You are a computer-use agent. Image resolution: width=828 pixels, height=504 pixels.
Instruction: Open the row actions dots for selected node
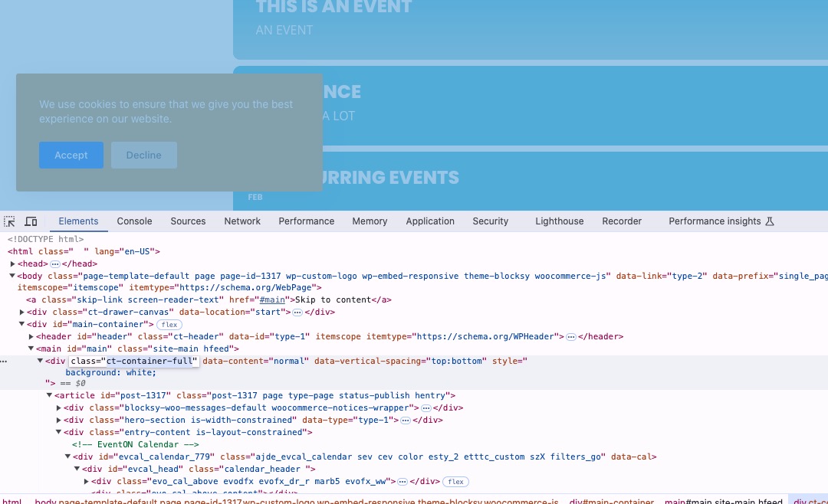(4, 362)
